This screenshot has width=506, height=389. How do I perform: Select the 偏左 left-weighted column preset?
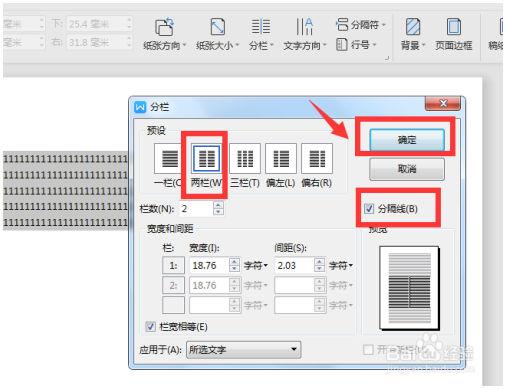pyautogui.click(x=281, y=165)
